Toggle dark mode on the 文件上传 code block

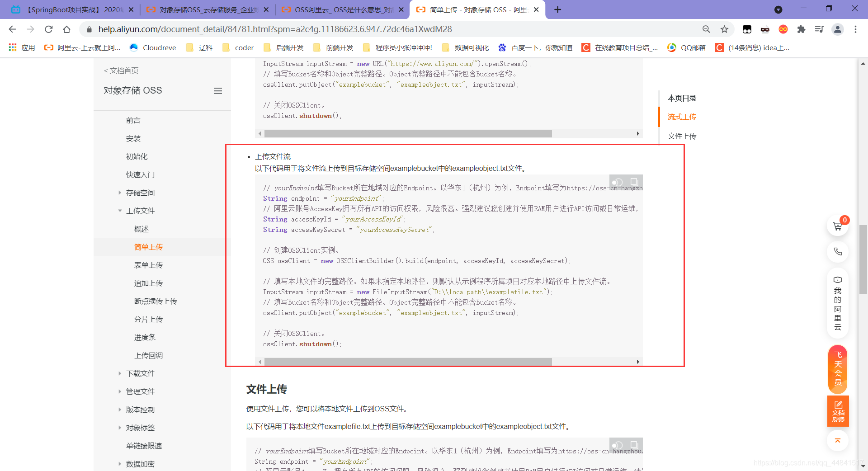[x=618, y=445]
